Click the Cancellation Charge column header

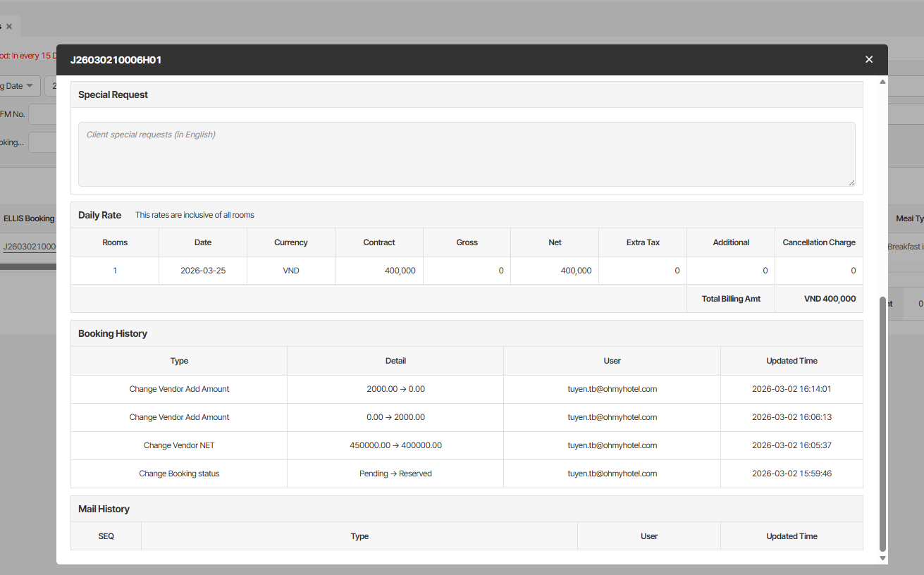click(818, 242)
